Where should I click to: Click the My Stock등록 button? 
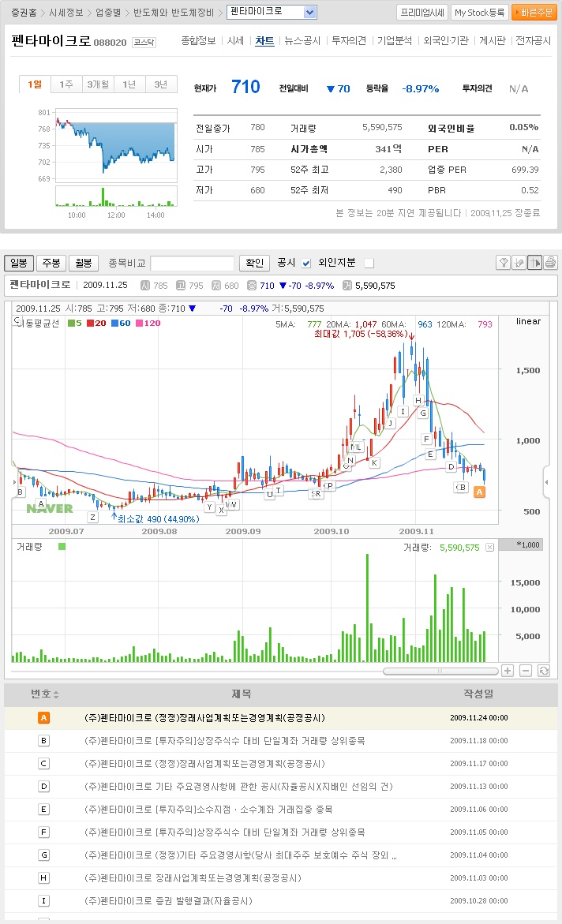tap(479, 13)
